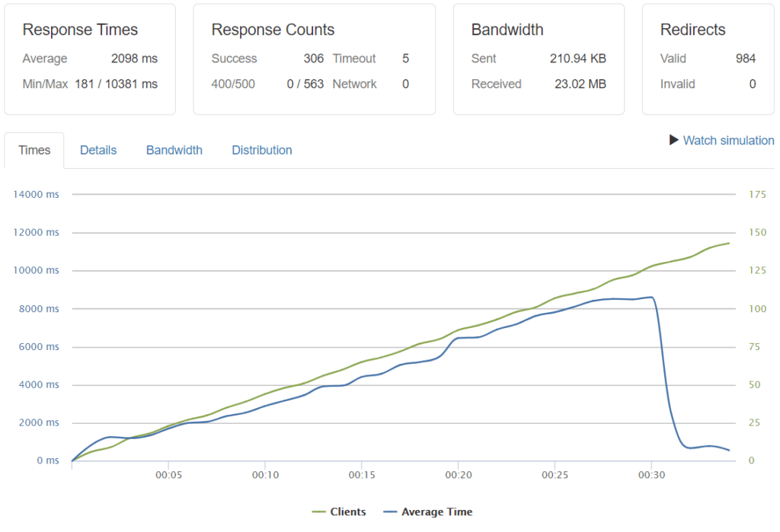The width and height of the screenshot is (780, 532).
Task: Select the Distribution tab
Action: point(262,150)
